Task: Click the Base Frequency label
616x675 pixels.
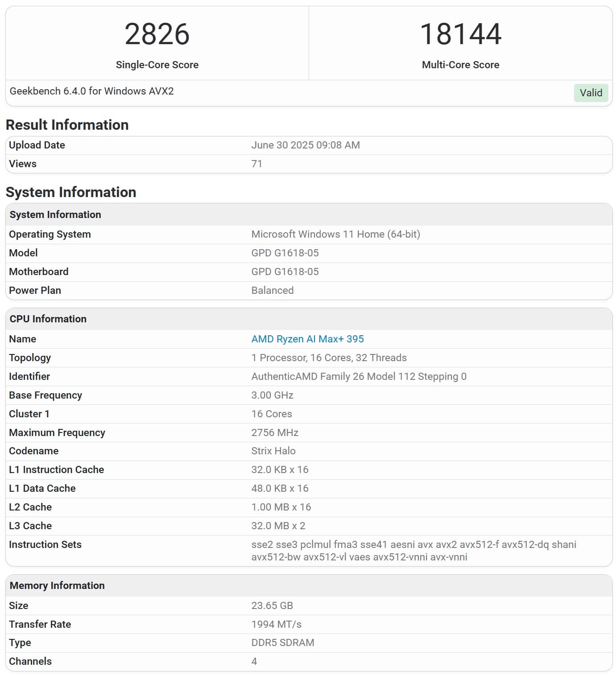Action: pyautogui.click(x=45, y=395)
